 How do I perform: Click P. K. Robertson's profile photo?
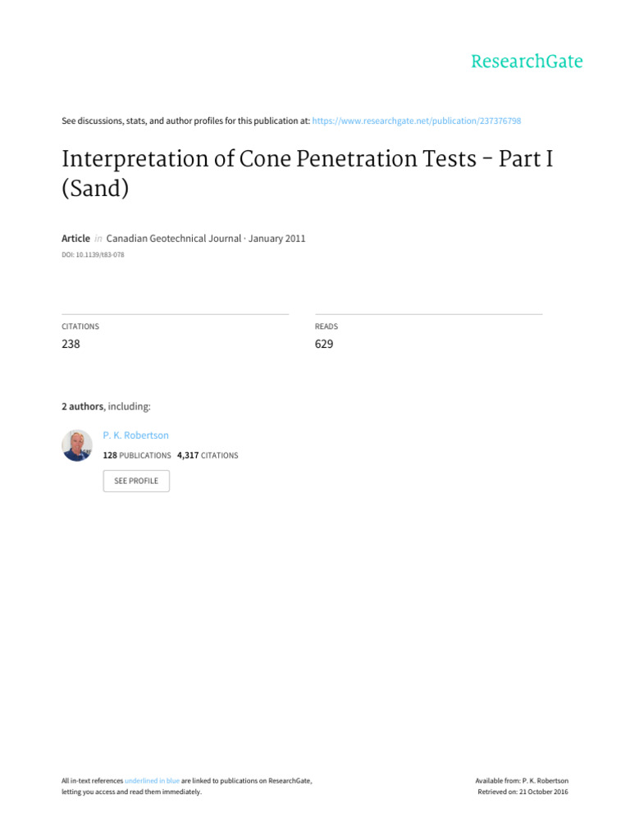point(77,445)
